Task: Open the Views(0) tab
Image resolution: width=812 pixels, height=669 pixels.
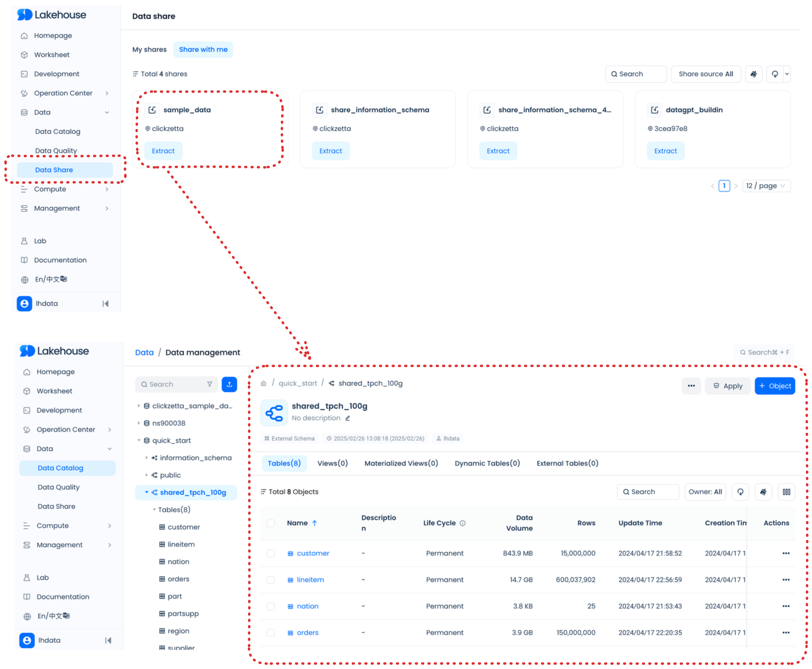Action: tap(332, 463)
